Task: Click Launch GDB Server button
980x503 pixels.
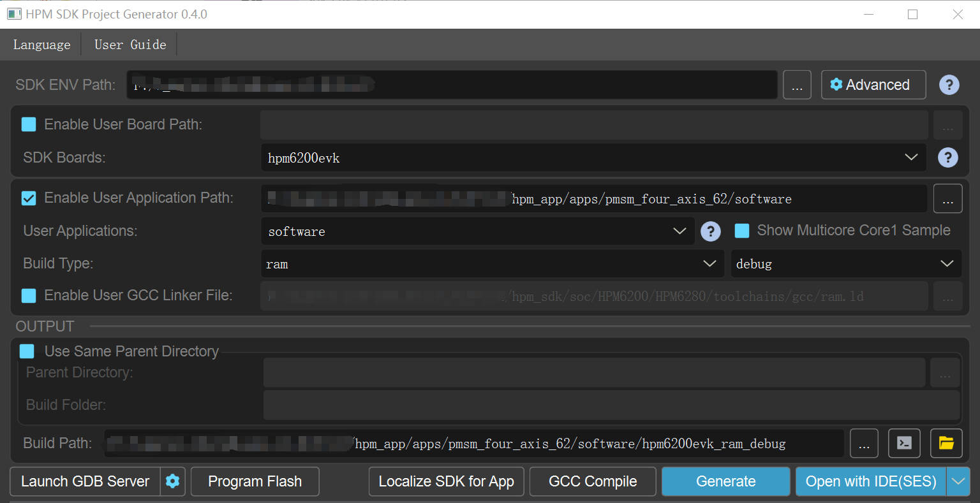Action: point(85,481)
